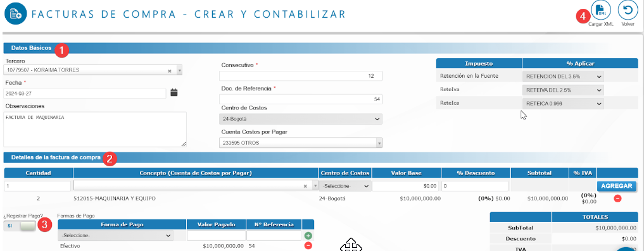Screen dimensions: 644x251
Task: Click into the Observaciones text area
Action: [95, 129]
